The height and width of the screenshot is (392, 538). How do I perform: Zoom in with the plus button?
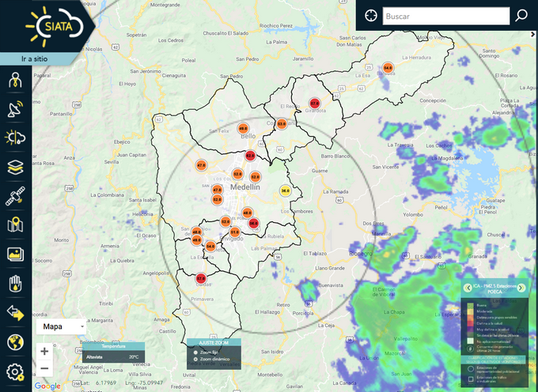pyautogui.click(x=44, y=351)
